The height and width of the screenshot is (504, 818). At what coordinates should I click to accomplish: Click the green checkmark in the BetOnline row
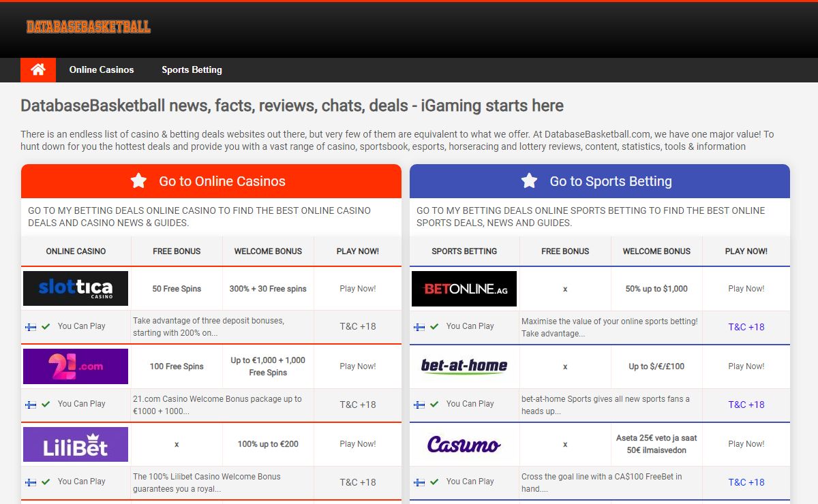(434, 327)
